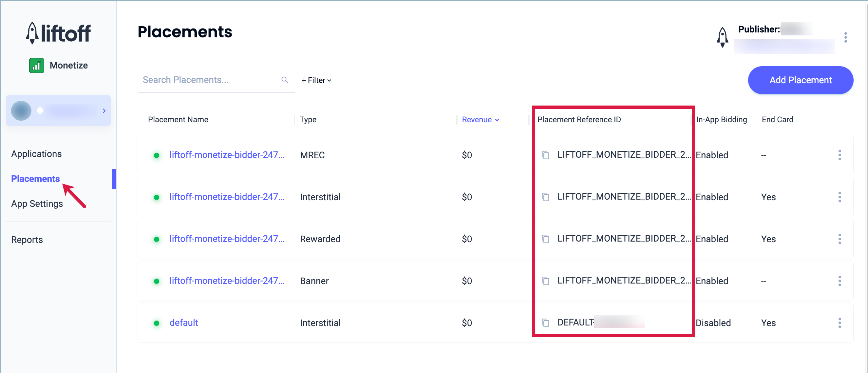Image resolution: width=868 pixels, height=373 pixels.
Task: Open the publisher three-dot menu
Action: (845, 37)
